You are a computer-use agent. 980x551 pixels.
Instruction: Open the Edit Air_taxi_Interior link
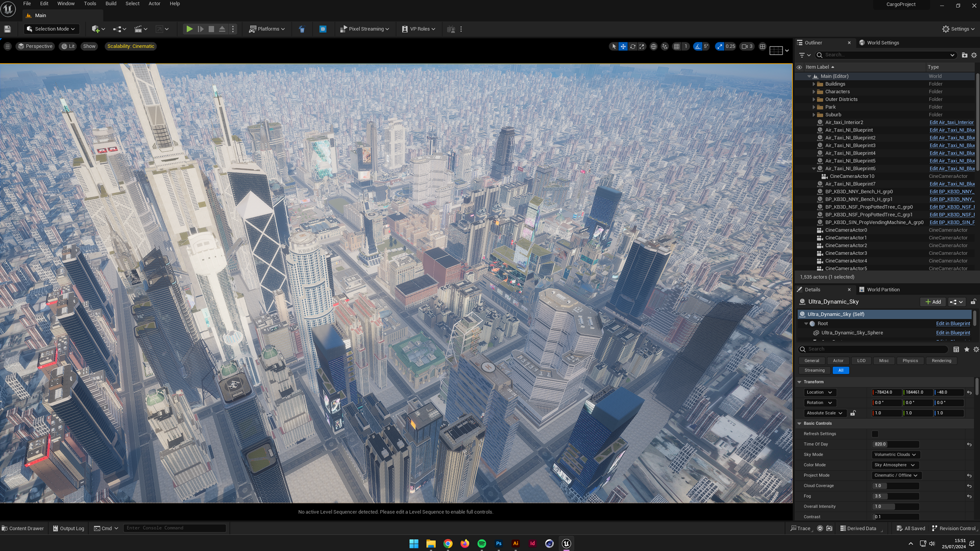[951, 122]
